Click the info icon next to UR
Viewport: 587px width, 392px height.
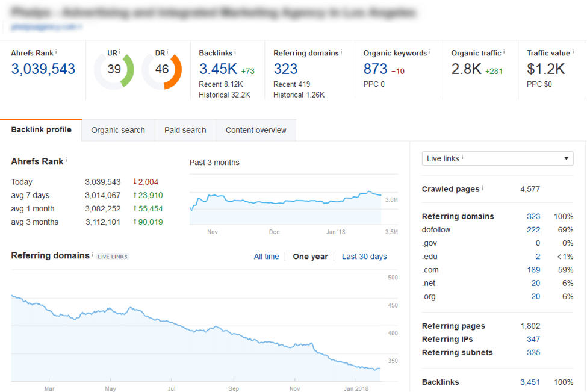[119, 51]
